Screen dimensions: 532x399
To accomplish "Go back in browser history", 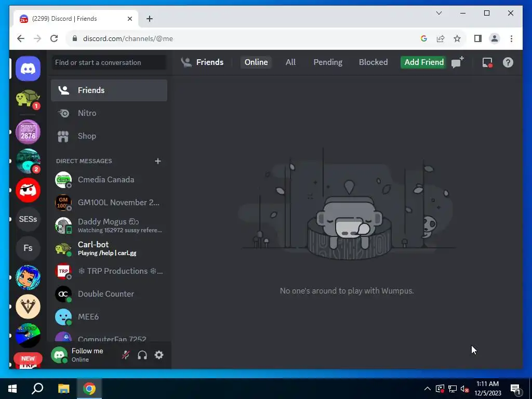I will [21, 38].
